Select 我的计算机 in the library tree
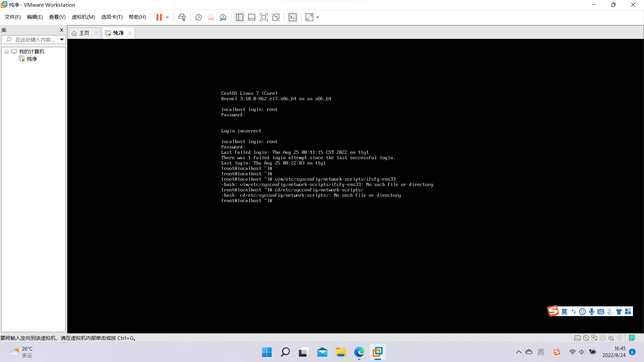 pos(32,51)
